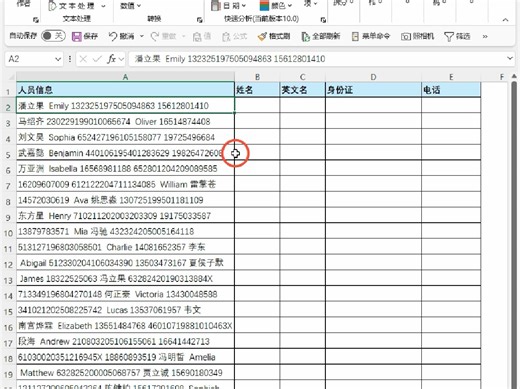Image resolution: width=520 pixels, height=389 pixels.
Task: Select the cell containing William
Action: click(x=125, y=184)
